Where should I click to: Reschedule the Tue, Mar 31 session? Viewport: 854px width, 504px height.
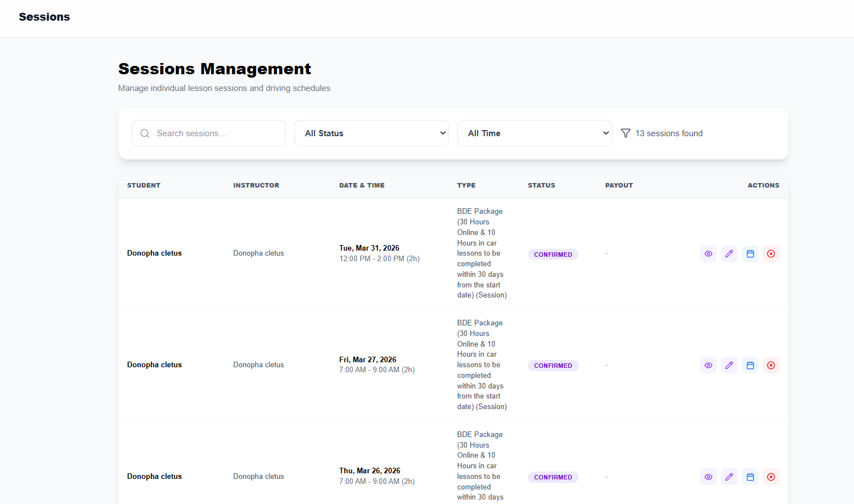click(x=750, y=254)
